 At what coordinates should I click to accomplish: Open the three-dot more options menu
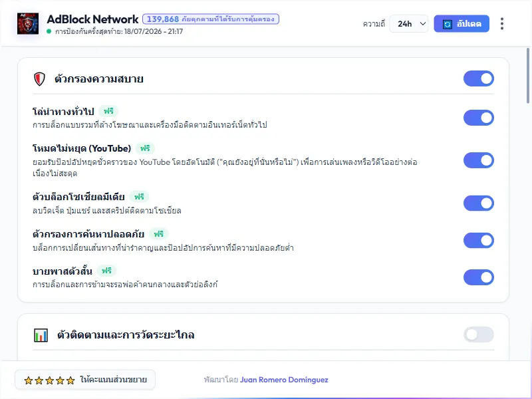[x=502, y=24]
